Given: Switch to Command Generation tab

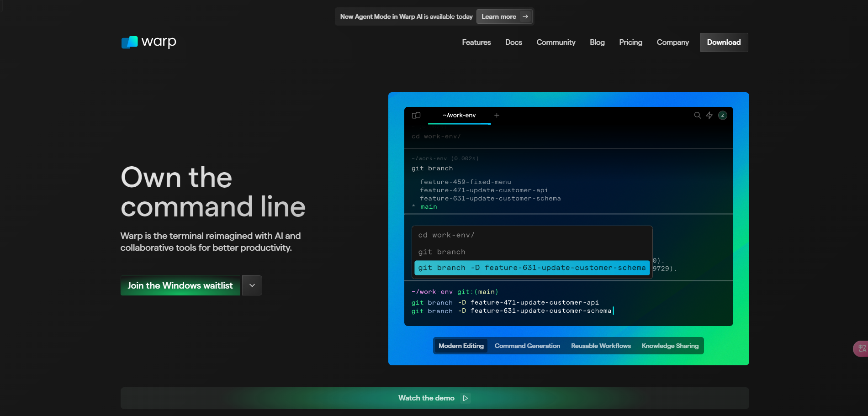Looking at the screenshot, I should [527, 346].
